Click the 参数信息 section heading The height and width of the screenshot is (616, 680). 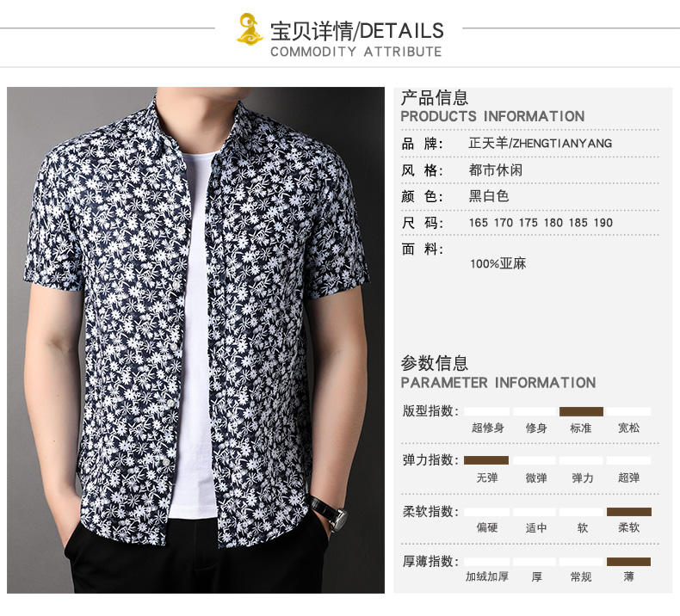click(x=435, y=363)
